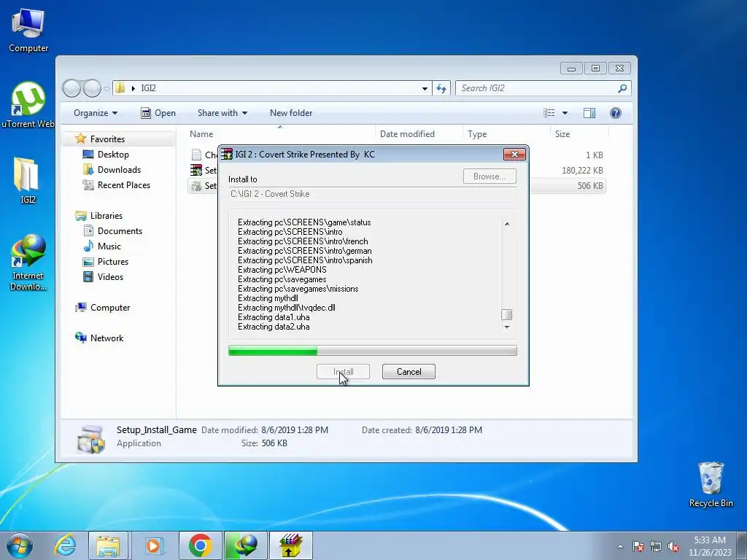747x560 pixels.
Task: Select Downloads in navigation pane
Action: pyautogui.click(x=119, y=169)
